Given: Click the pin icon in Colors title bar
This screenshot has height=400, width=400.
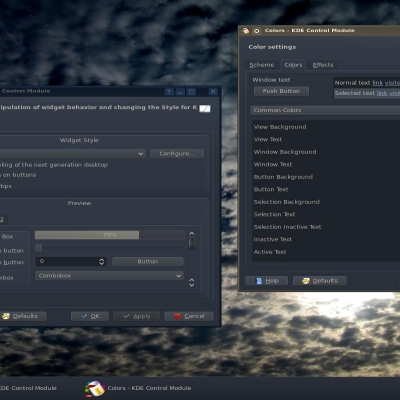Looking at the screenshot, I should tap(256, 31).
